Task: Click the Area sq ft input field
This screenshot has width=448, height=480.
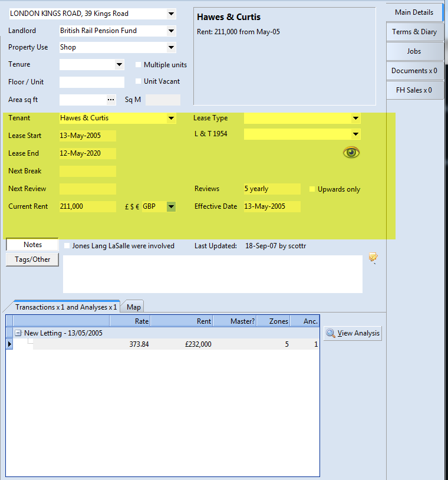Action: pos(83,100)
